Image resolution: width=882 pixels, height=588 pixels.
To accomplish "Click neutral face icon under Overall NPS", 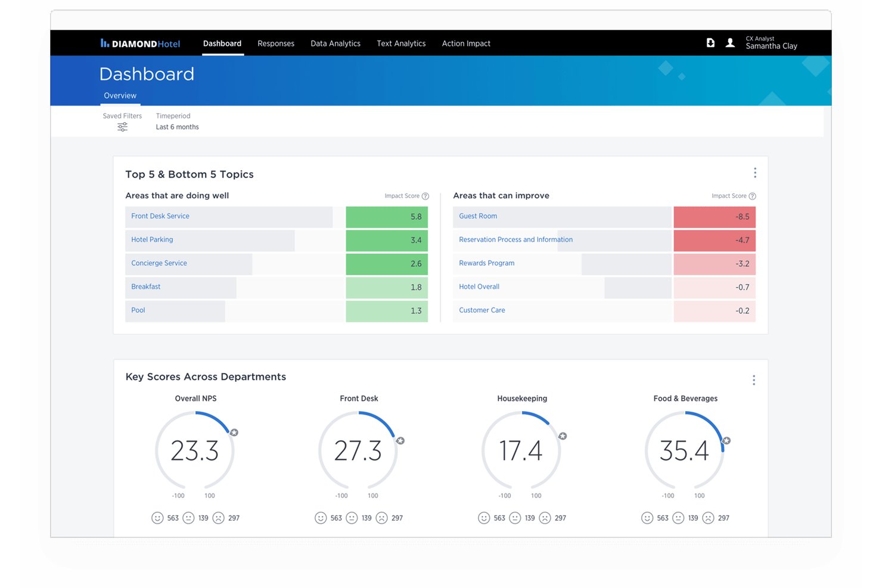I will [x=188, y=518].
